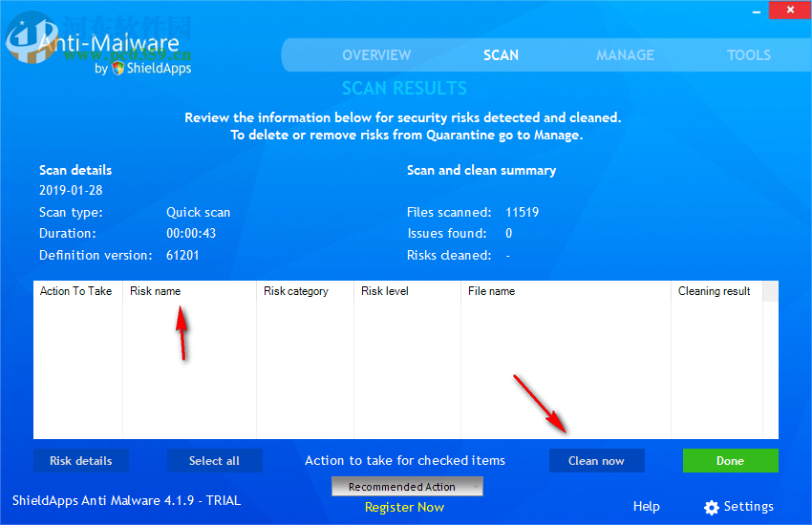Click the files scanned count 11519
Viewport: 812px width, 525px height.
pyautogui.click(x=522, y=212)
